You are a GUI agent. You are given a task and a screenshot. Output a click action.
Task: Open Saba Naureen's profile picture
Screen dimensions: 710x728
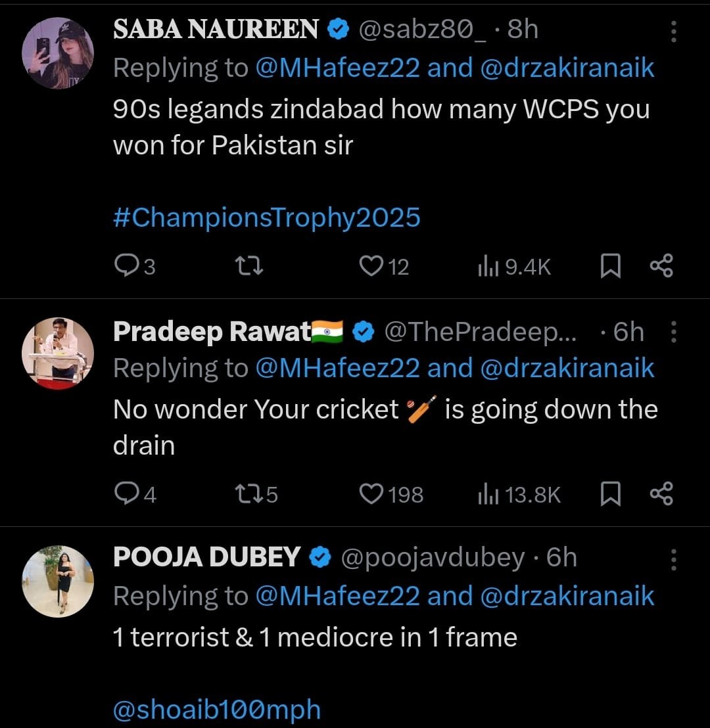58,53
